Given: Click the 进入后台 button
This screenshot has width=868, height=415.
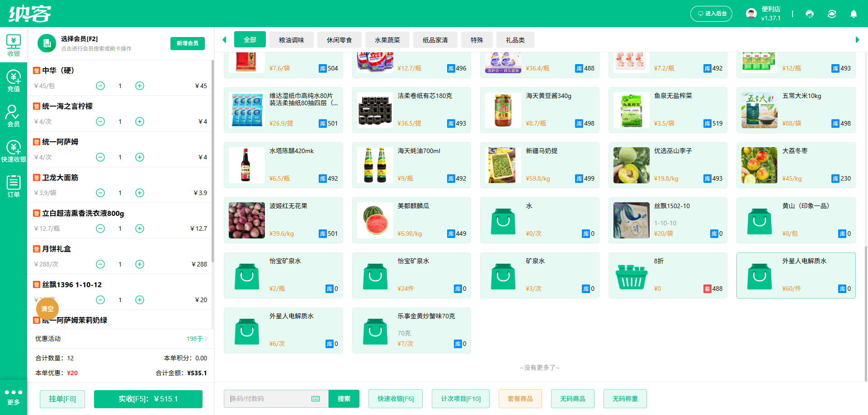Looking at the screenshot, I should coord(711,14).
